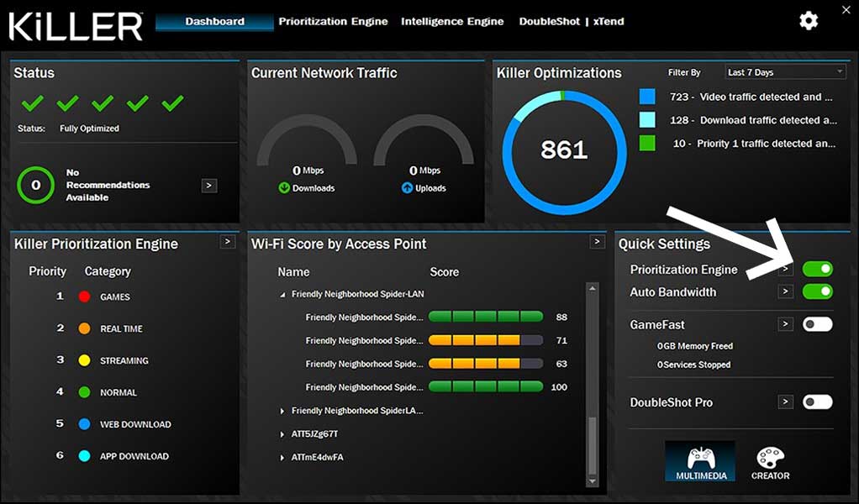Click the blue WEB DOWNLOAD priority dot
Image resolution: width=859 pixels, height=504 pixels.
tap(84, 424)
